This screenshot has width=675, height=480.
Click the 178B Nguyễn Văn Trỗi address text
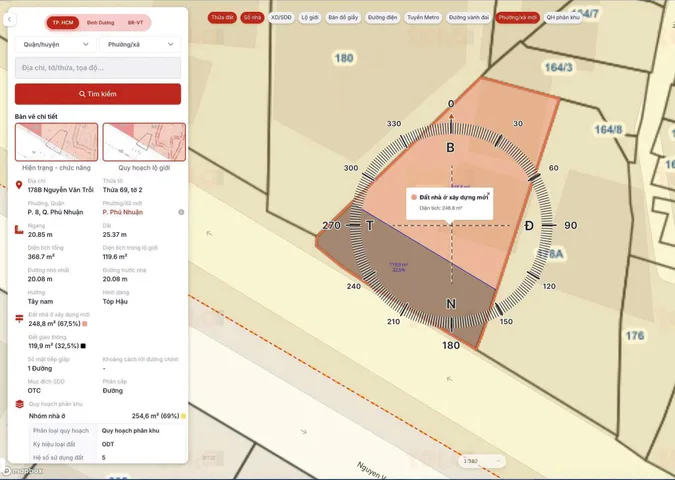(61, 190)
